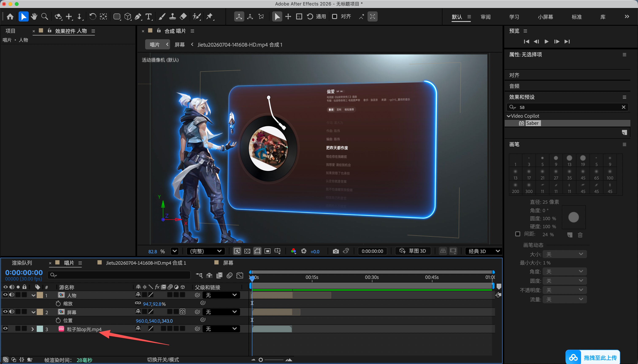Switch to the 渲染队列 tab
Screen dimensions: 638x364
click(x=22, y=263)
